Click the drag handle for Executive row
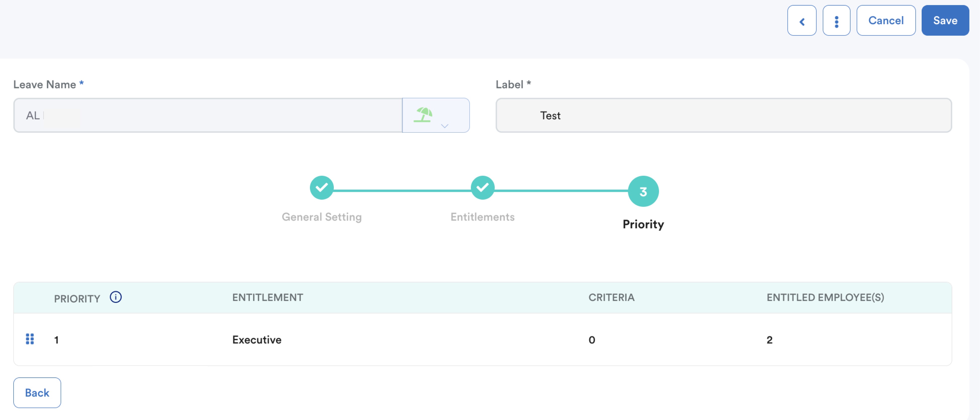Viewport: 980px width, 420px height. pyautogui.click(x=30, y=339)
